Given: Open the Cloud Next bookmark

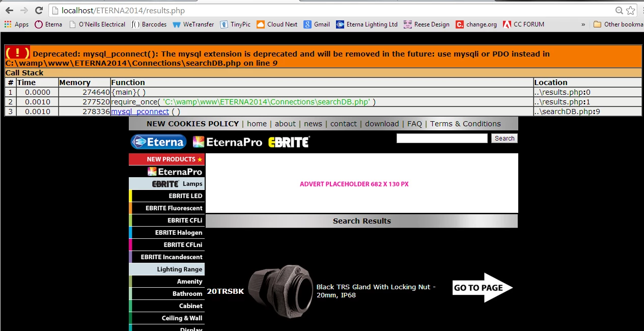Looking at the screenshot, I should coord(277,24).
